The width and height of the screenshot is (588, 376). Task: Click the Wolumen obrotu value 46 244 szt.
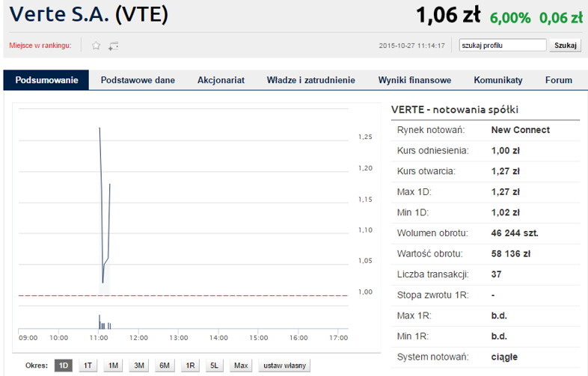[515, 233]
